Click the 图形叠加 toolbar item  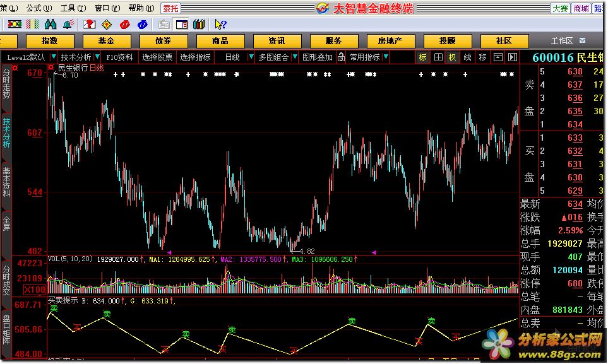317,57
